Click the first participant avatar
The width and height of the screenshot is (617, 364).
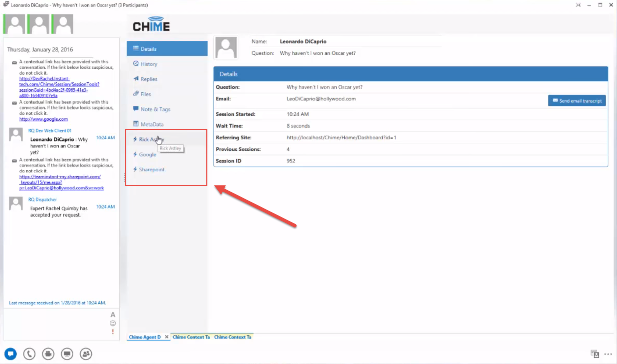coord(14,24)
